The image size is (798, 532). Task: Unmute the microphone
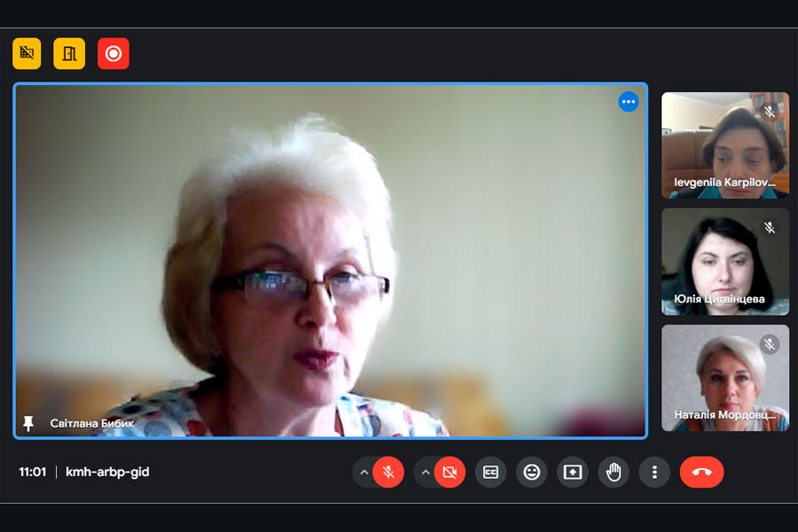[388, 473]
